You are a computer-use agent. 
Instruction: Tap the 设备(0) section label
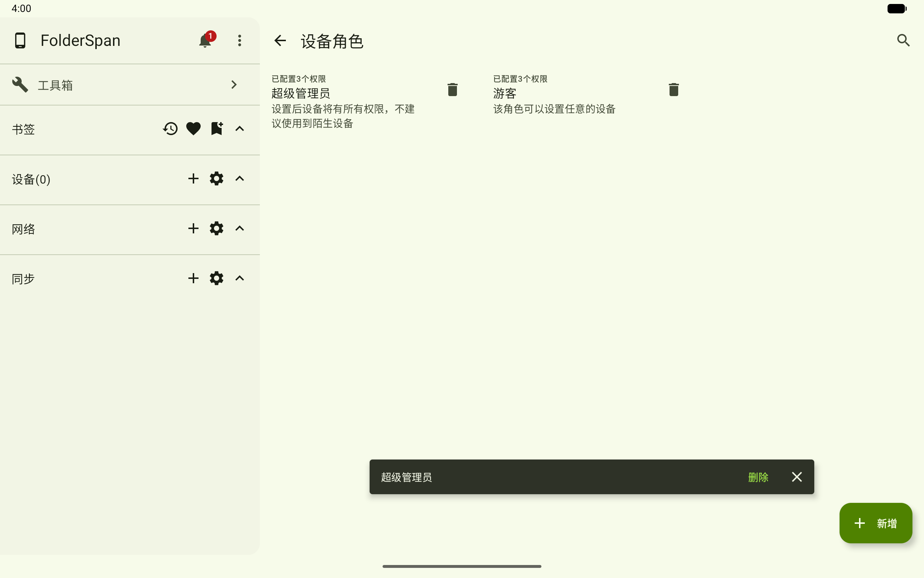pos(31,179)
